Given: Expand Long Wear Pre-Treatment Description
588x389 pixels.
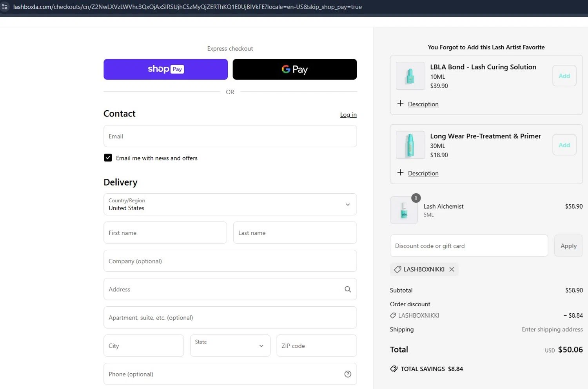Looking at the screenshot, I should pyautogui.click(x=423, y=173).
